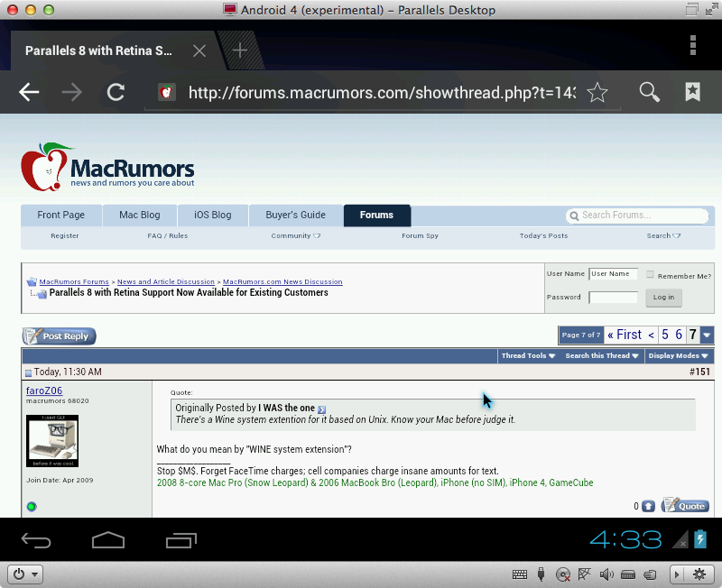Click the Parallels USB device icon

541,574
